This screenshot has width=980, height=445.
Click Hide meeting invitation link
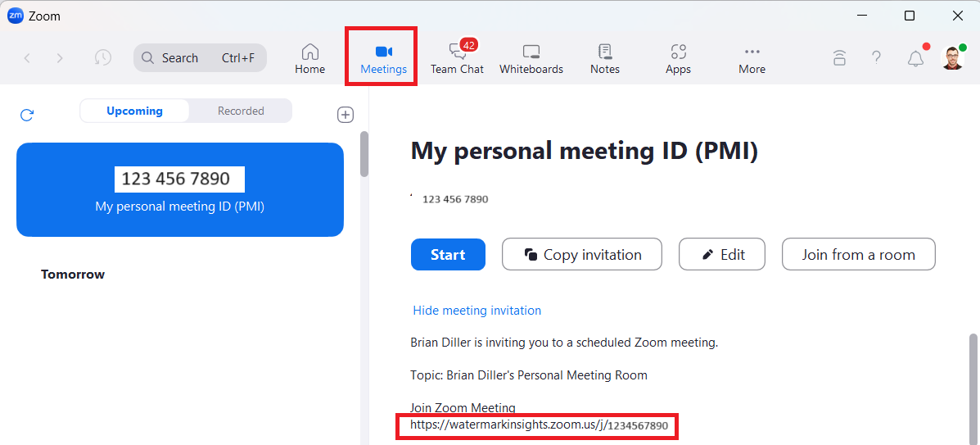point(476,311)
